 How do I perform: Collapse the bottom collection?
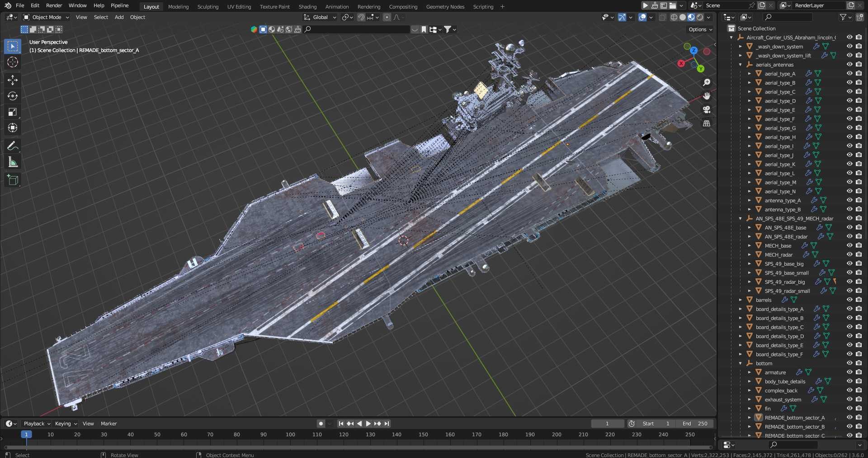click(x=741, y=363)
